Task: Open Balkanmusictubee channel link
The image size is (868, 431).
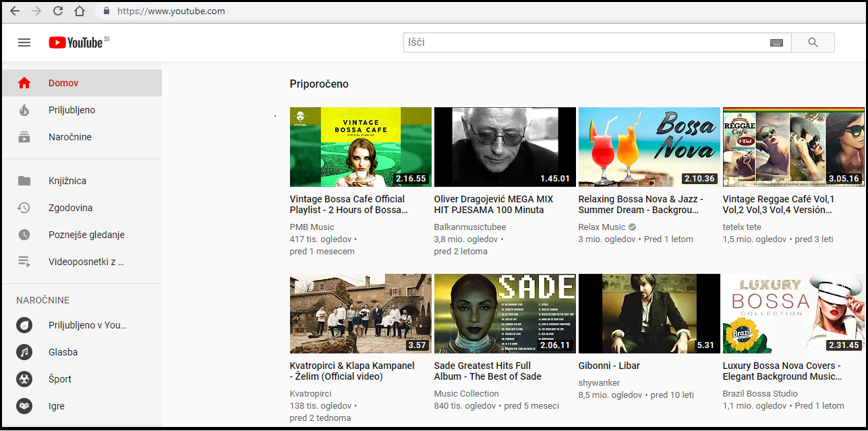Action: 470,227
